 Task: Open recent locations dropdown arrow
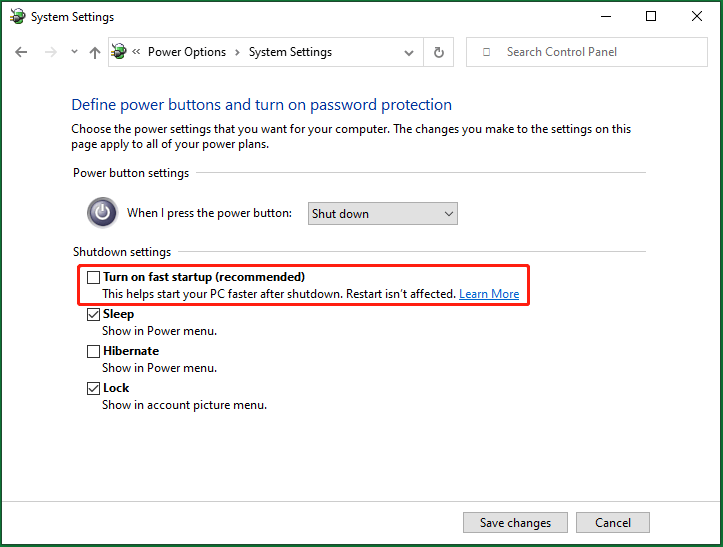[74, 52]
